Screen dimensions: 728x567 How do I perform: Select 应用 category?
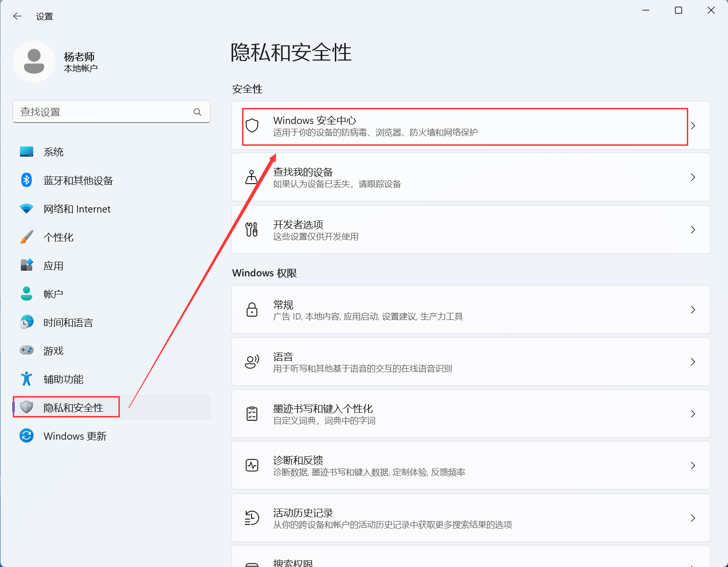[112, 266]
